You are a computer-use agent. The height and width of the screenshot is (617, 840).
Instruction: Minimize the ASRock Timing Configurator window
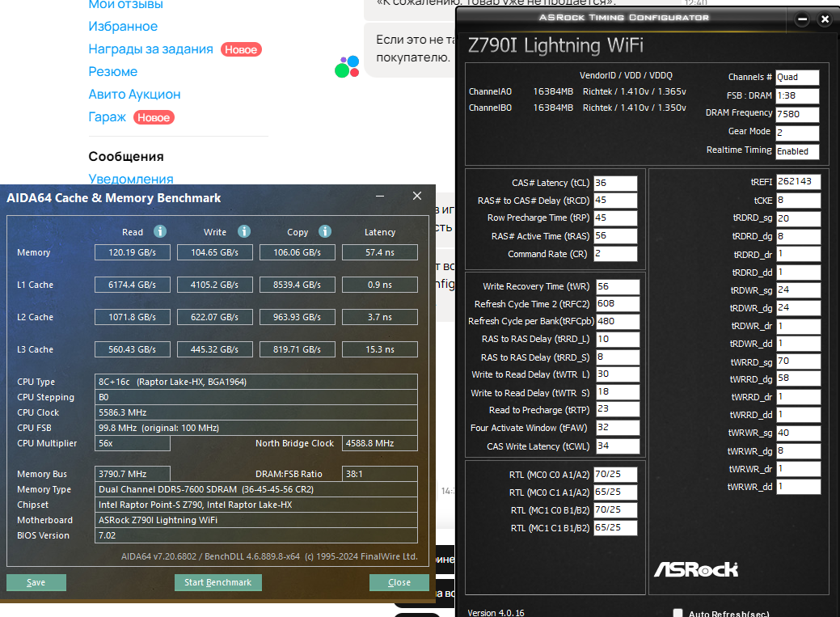tap(802, 19)
